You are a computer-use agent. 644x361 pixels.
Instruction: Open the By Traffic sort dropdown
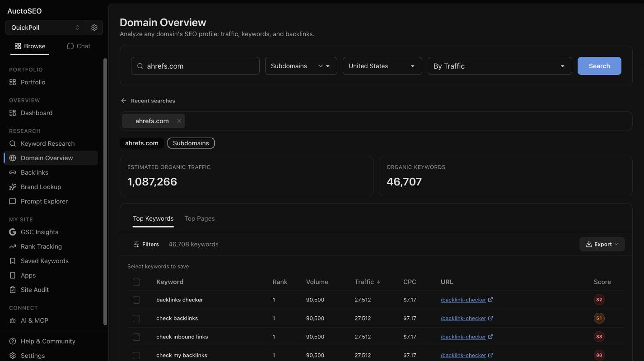pyautogui.click(x=499, y=66)
